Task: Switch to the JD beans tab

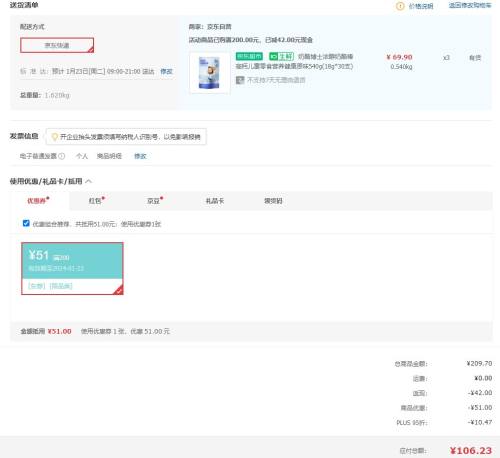Action: pos(155,201)
